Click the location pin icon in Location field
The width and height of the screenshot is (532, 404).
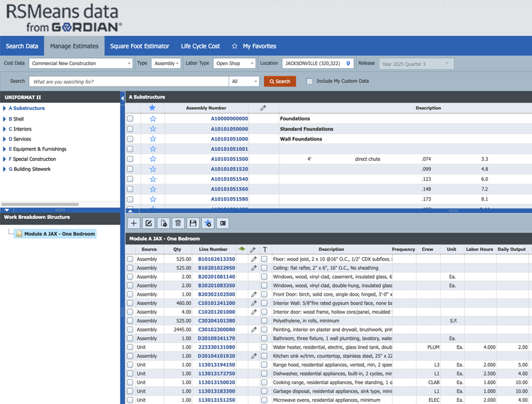(x=348, y=63)
